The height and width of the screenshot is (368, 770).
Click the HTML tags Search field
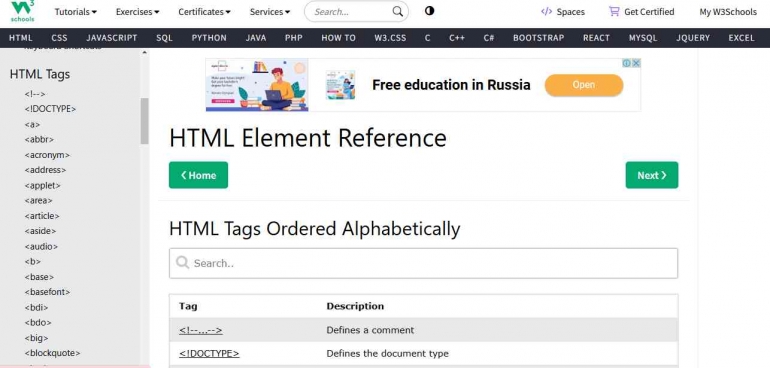click(423, 263)
